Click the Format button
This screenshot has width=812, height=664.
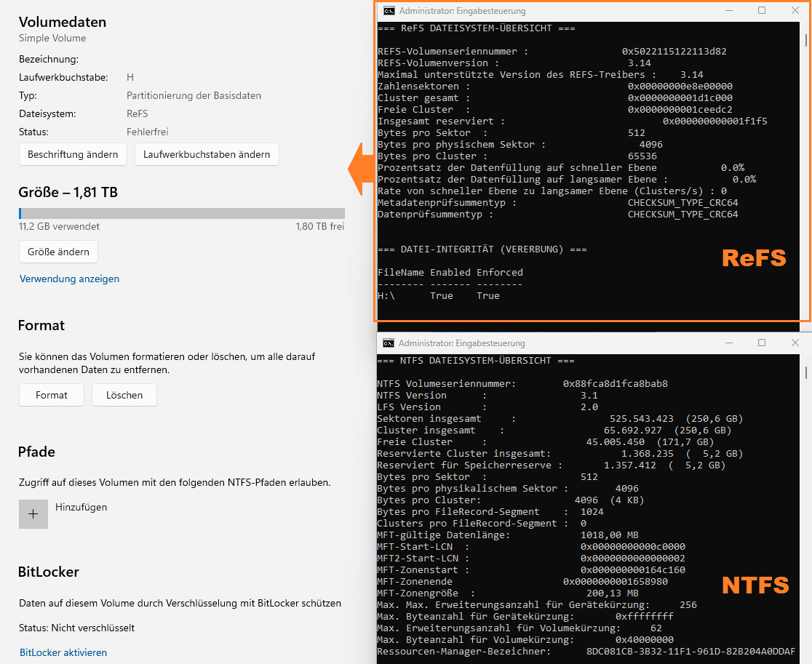pyautogui.click(x=51, y=395)
